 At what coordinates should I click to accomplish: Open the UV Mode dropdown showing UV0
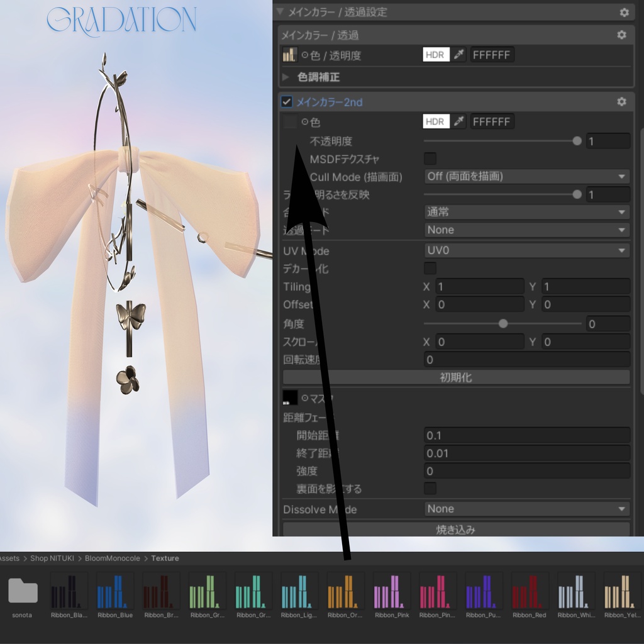tap(527, 250)
